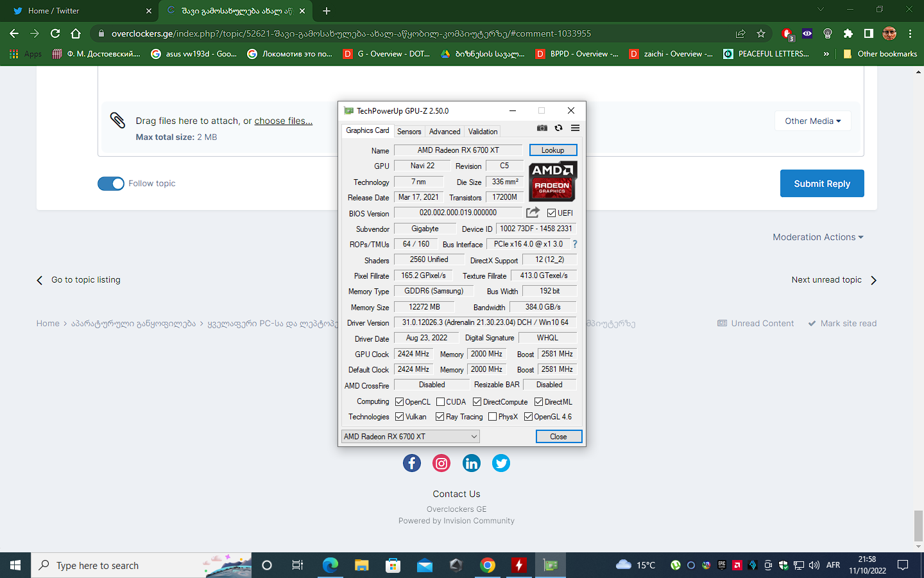The height and width of the screenshot is (578, 924).
Task: Open the Facebook social icon
Action: pyautogui.click(x=412, y=463)
